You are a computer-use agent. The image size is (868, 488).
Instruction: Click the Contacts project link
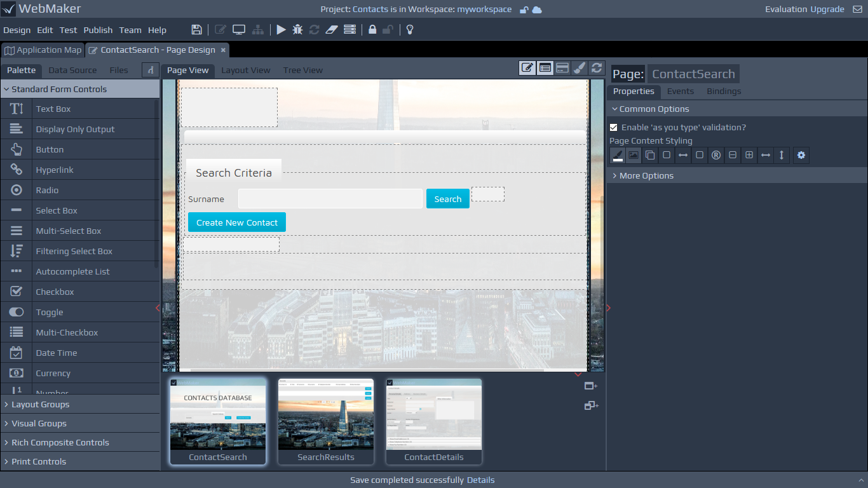pos(370,9)
